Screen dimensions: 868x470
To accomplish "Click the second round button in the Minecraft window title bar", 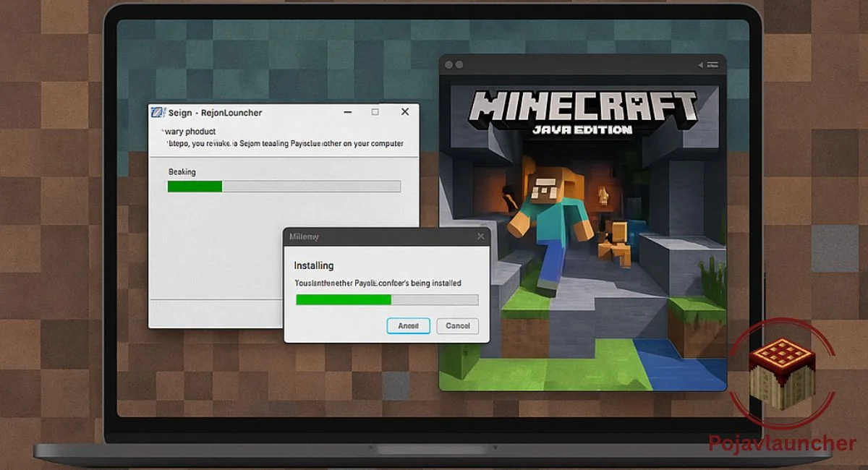I will point(459,65).
